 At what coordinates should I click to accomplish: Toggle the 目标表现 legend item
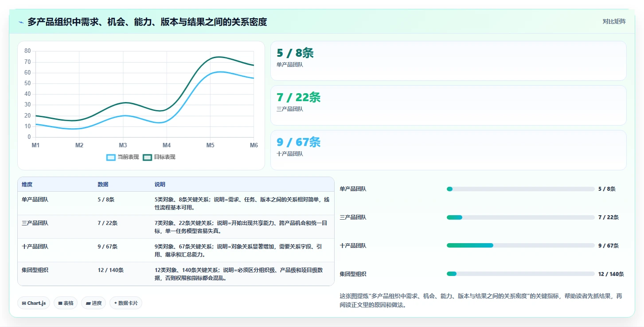pyautogui.click(x=159, y=157)
